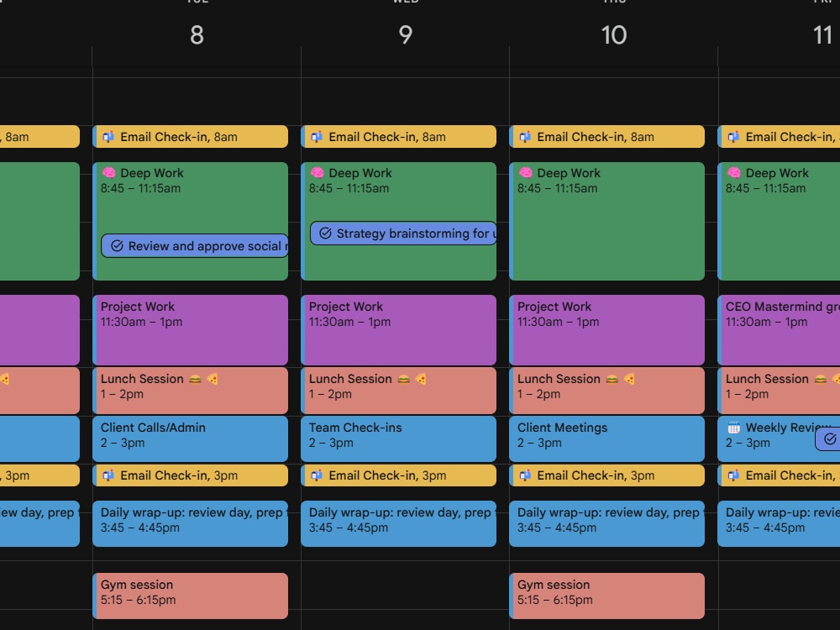
Task: Open Friday 11 Daily wrap-up event
Action: click(x=779, y=523)
